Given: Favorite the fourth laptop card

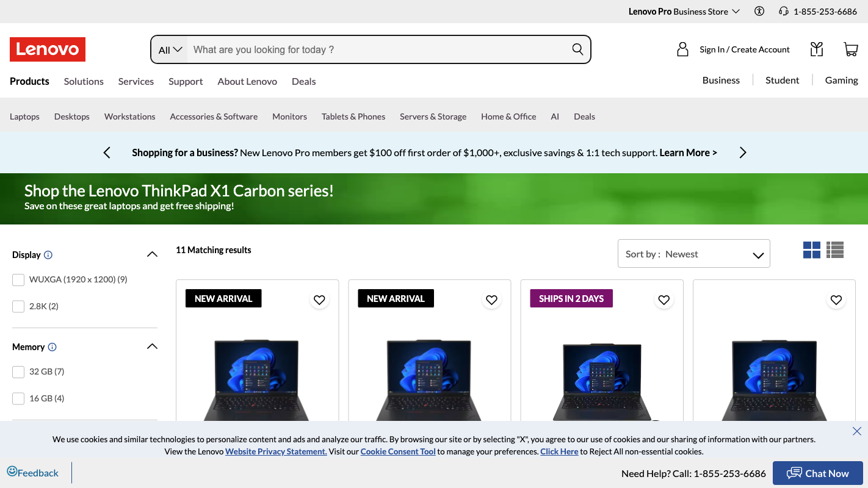Looking at the screenshot, I should pyautogui.click(x=836, y=300).
